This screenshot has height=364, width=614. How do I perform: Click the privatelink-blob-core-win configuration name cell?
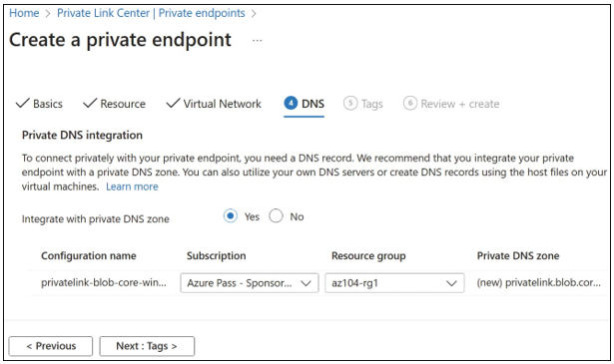[x=104, y=282]
